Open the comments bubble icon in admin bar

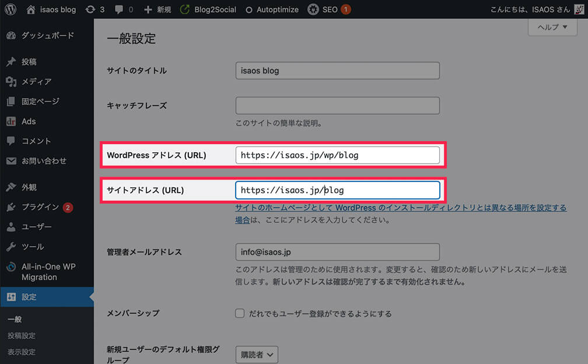(x=119, y=9)
